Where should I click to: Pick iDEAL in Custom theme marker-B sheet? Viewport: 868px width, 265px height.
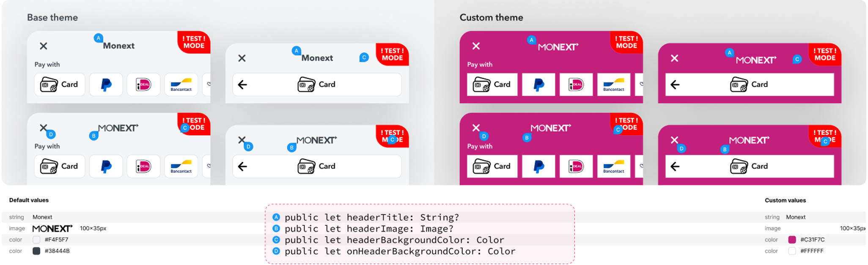pyautogui.click(x=576, y=167)
